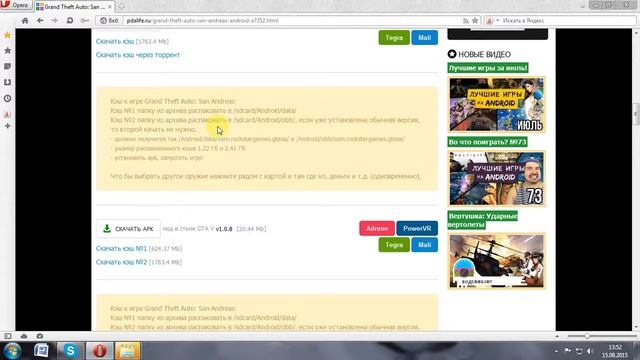Image resolution: width=640 pixels, height=360 pixels.
Task: Open the taskbar app next to Start
Action: [41, 351]
